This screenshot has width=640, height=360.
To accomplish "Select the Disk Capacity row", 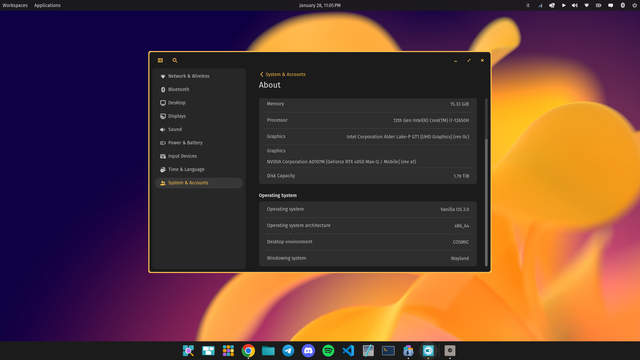I will coord(368,176).
